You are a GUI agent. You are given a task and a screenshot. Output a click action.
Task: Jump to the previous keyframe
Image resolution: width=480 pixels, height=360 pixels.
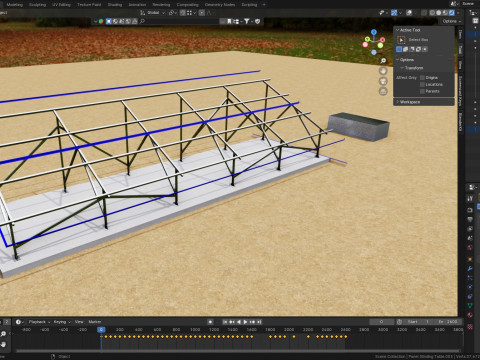(232, 322)
